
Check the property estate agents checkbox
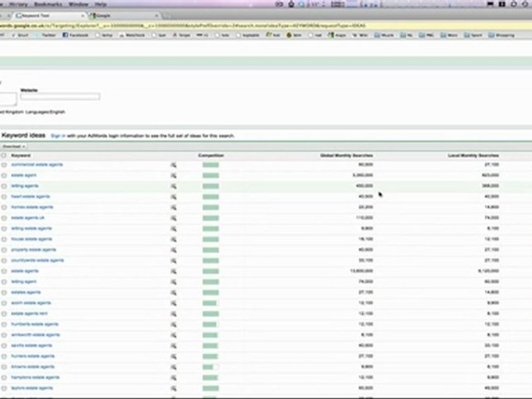click(x=4, y=250)
